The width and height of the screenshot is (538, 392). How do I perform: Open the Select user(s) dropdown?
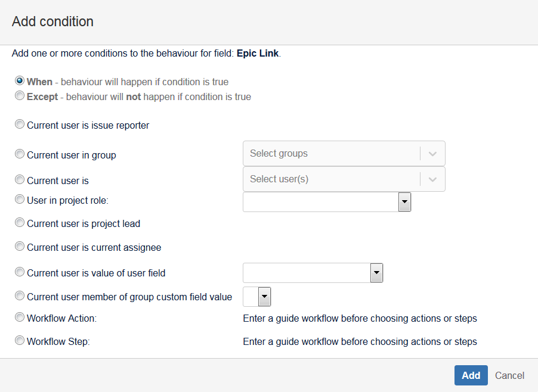[x=432, y=179]
